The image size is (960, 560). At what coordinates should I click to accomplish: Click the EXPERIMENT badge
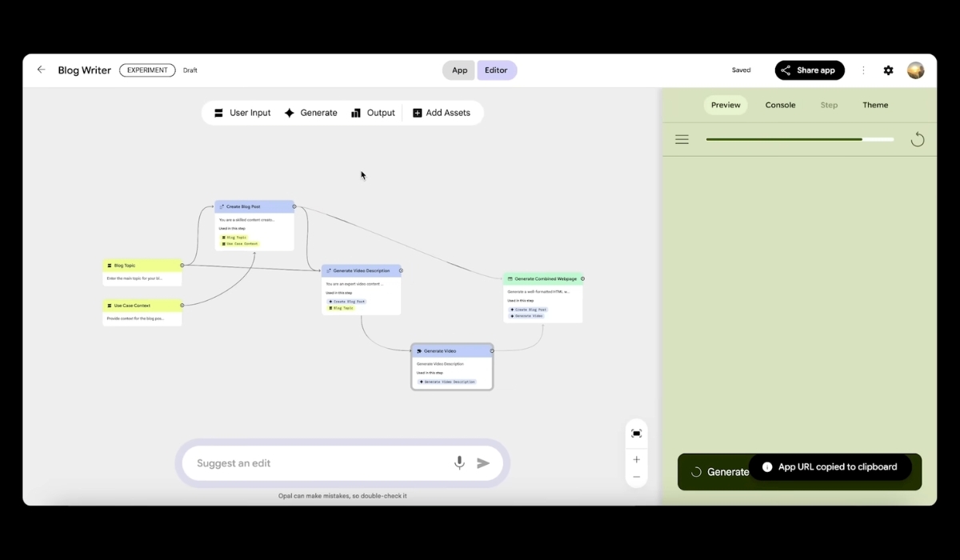click(147, 70)
